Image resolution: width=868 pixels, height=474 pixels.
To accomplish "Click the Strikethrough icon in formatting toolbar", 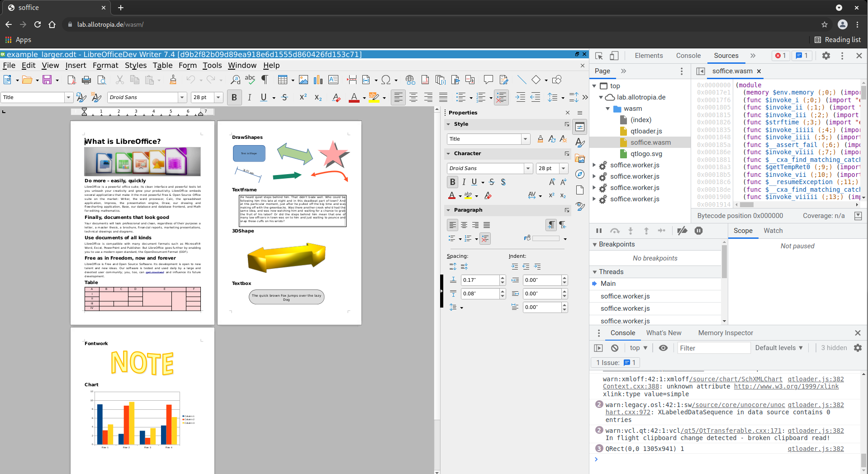I will (285, 97).
